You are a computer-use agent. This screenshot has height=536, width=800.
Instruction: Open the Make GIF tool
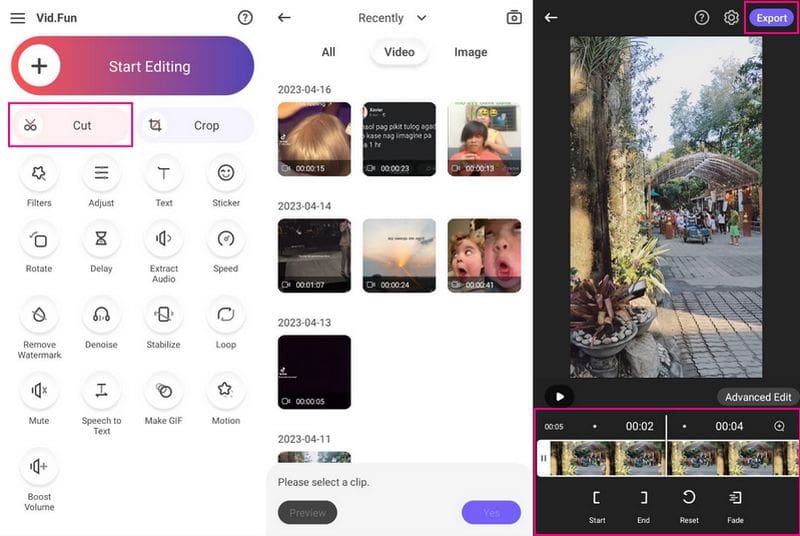coord(163,400)
